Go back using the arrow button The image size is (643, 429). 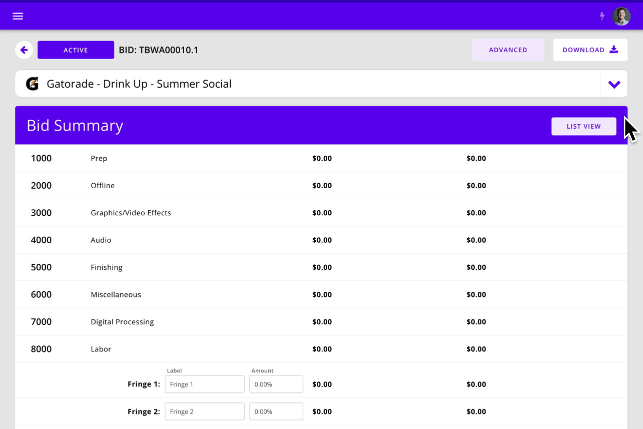point(24,50)
